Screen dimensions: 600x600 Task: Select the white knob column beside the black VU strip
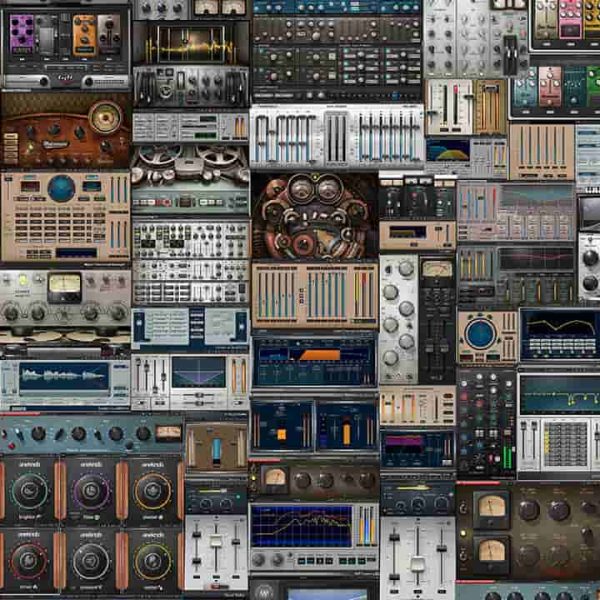point(398,320)
